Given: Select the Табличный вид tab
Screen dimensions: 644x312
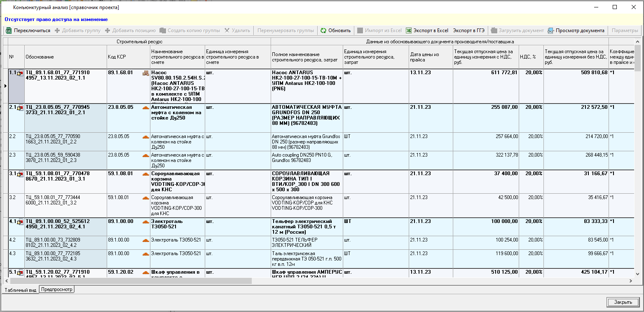Looking at the screenshot, I should [x=20, y=290].
